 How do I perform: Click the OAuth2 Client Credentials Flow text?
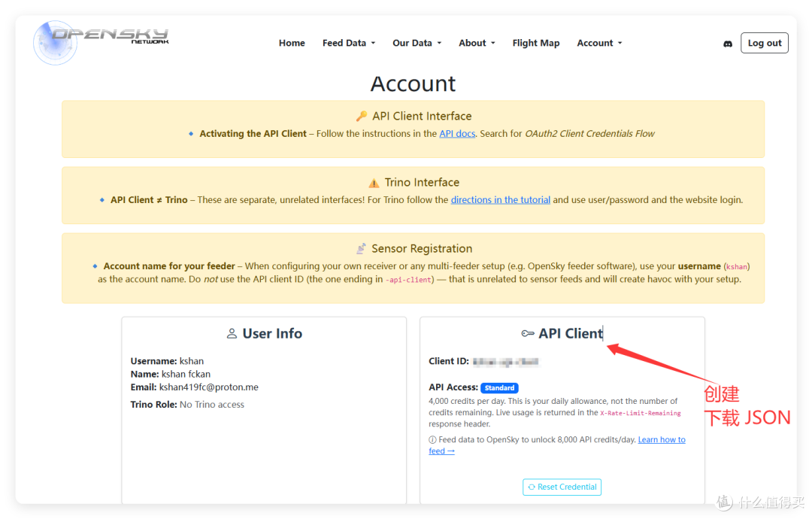(590, 134)
